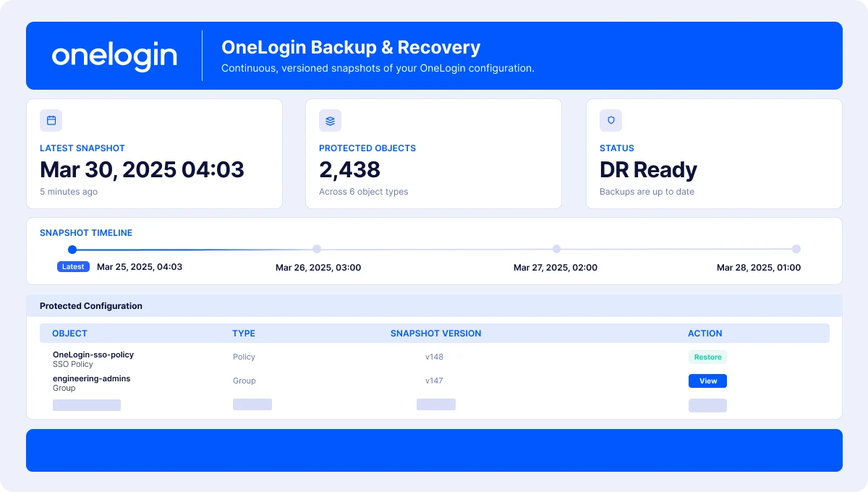Viewport: 868px width, 492px height.
Task: Click the Mar 28, 2025, 01:00 date label
Action: pos(759,268)
